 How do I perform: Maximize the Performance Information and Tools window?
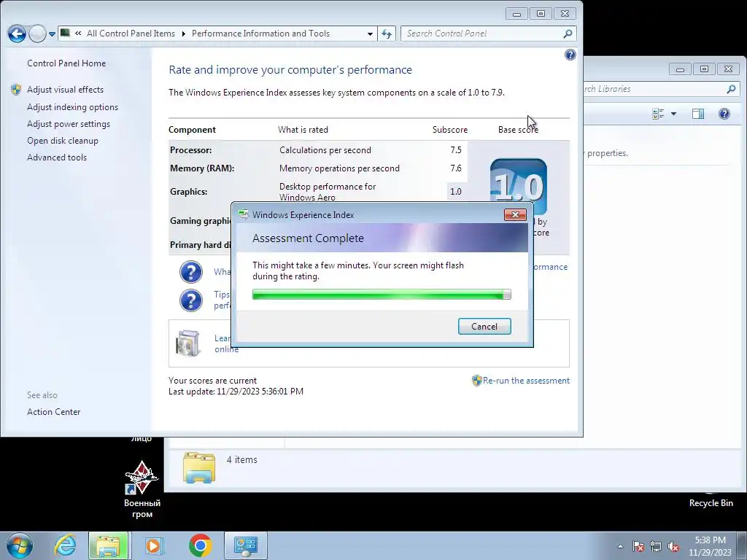(541, 14)
